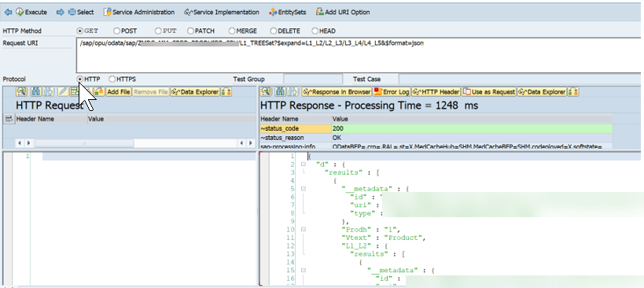Click the "Vtext" : "Product" JSON line
The height and width of the screenshot is (288, 644).
click(384, 238)
